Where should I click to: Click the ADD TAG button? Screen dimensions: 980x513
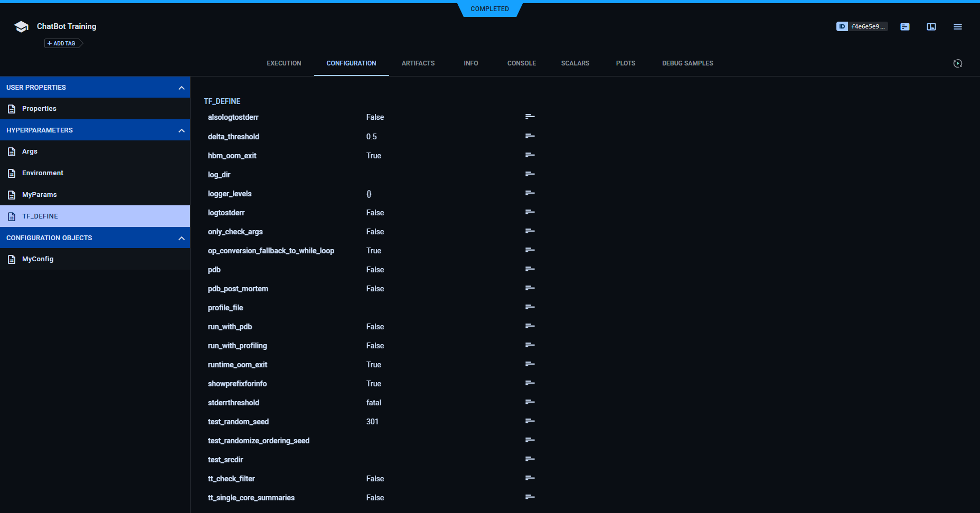pyautogui.click(x=61, y=43)
